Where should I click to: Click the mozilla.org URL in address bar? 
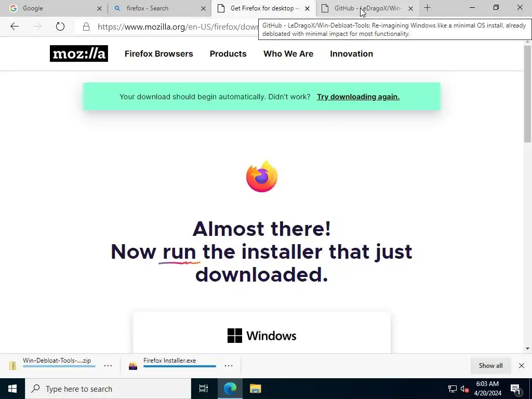(x=178, y=27)
